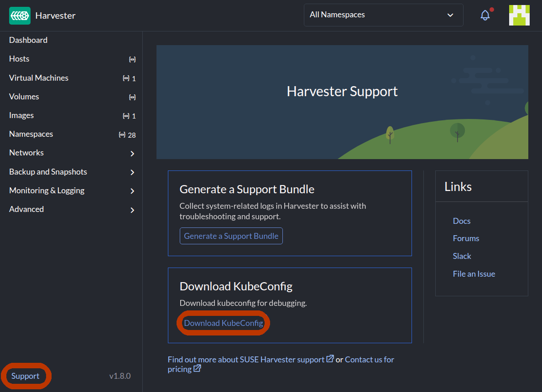This screenshot has width=542, height=392.
Task: Click the namespace filter icon beside Hosts
Action: (x=132, y=59)
